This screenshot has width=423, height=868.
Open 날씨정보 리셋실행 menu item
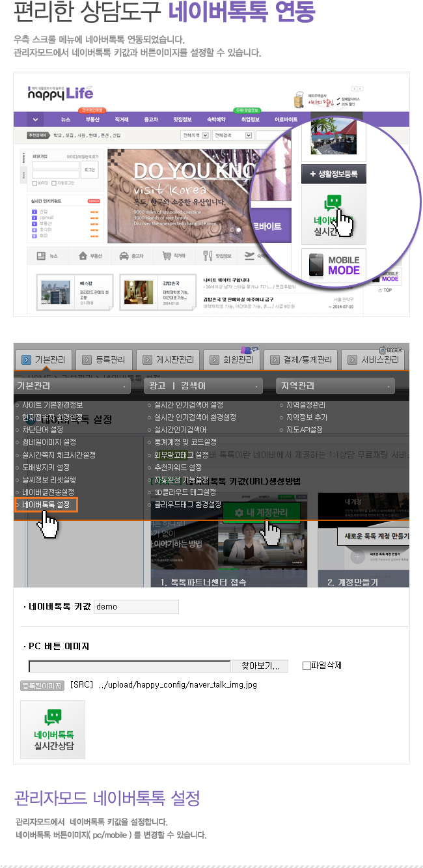coord(49,479)
